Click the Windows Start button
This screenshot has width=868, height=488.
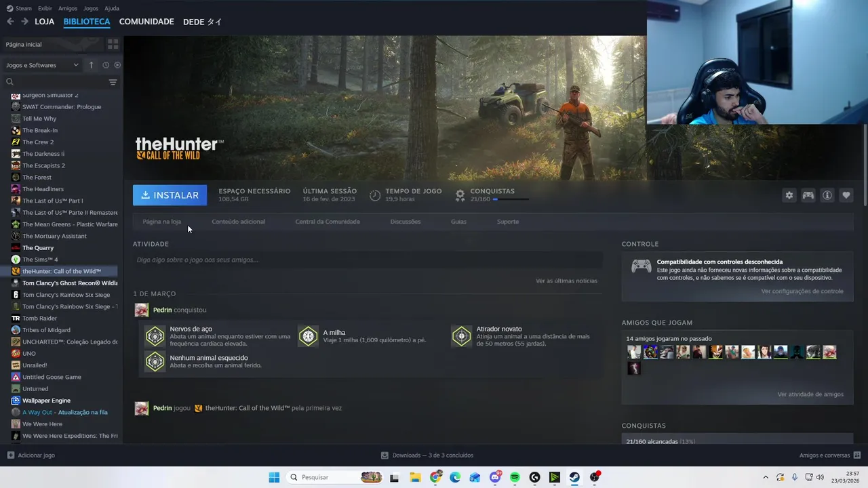point(274,477)
